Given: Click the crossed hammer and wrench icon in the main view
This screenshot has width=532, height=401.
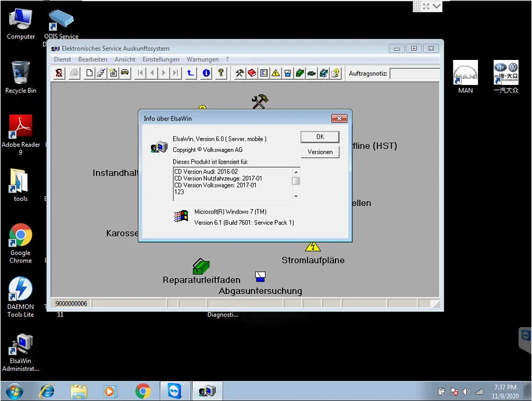Looking at the screenshot, I should (260, 101).
